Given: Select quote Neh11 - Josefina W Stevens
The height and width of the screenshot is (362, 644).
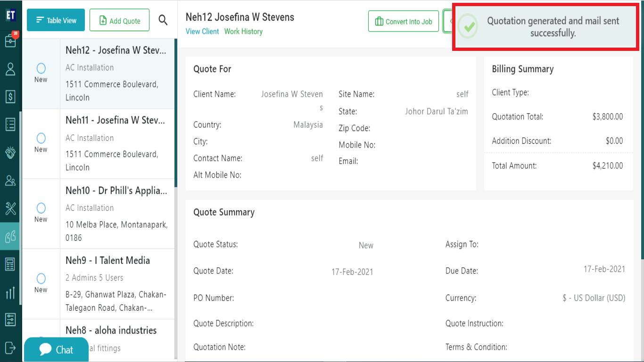Looking at the screenshot, I should [x=99, y=144].
